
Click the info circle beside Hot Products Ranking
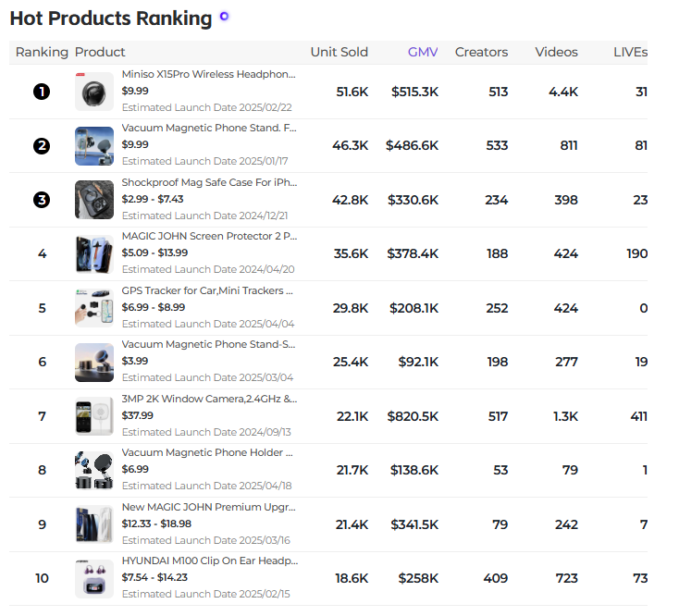click(x=224, y=17)
